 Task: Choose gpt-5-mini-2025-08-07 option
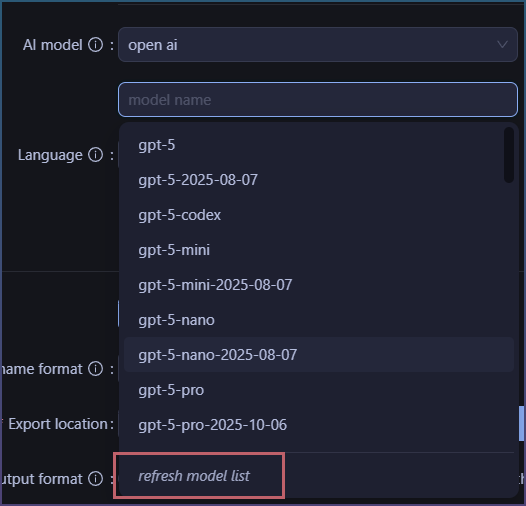coord(319,285)
